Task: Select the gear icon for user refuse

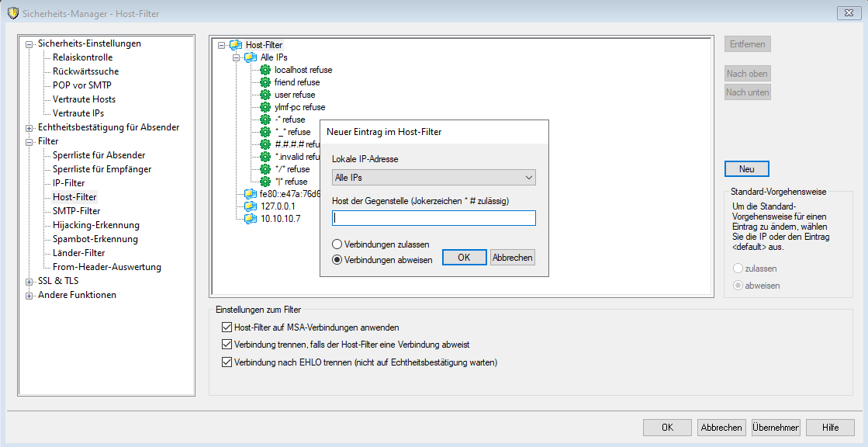Action: [x=266, y=95]
